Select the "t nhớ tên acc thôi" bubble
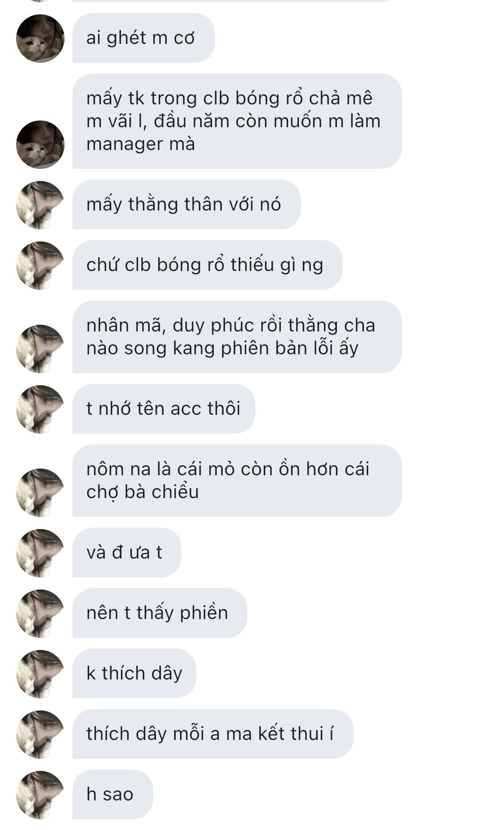This screenshot has width=504, height=830. tap(164, 409)
